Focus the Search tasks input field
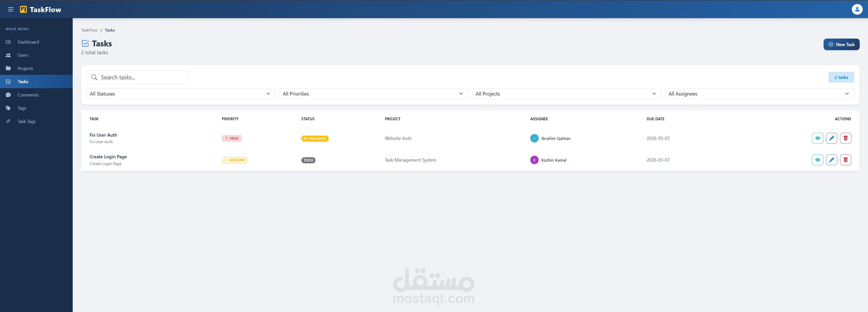 (x=137, y=77)
